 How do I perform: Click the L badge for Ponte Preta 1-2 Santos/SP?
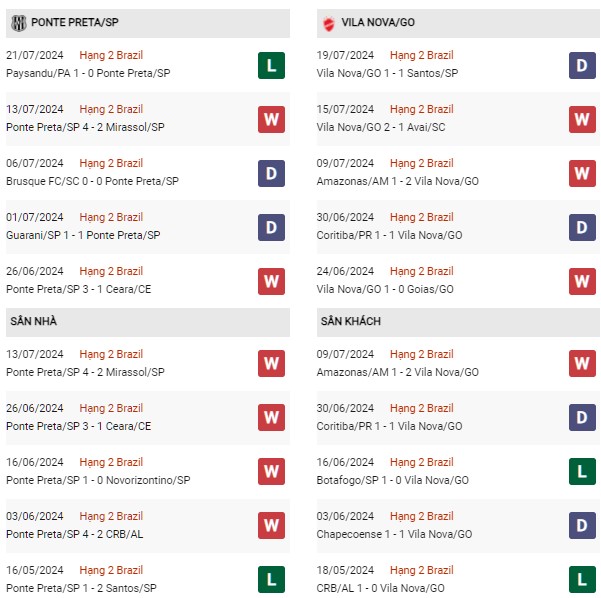(271, 580)
